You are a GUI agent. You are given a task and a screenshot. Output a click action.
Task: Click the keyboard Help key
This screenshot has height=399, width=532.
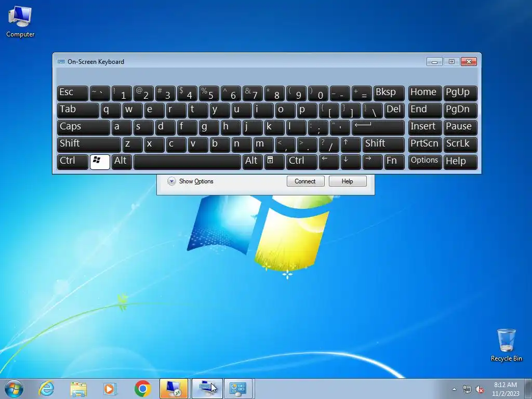(460, 162)
